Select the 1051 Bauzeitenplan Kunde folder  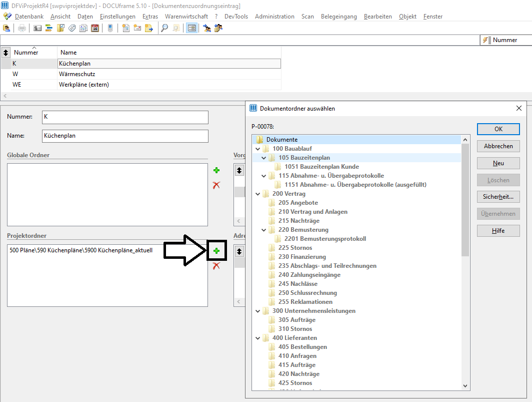(321, 167)
